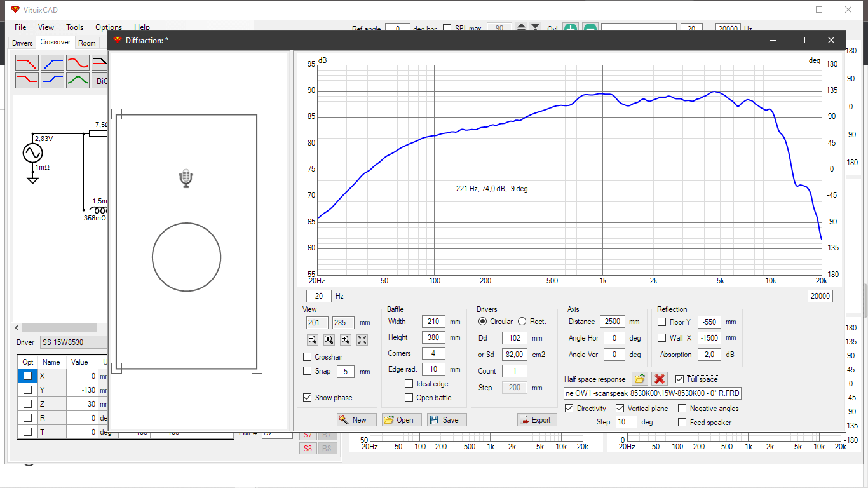The height and width of the screenshot is (488, 868).
Task: Click the S8 button in main window
Action: click(x=308, y=448)
